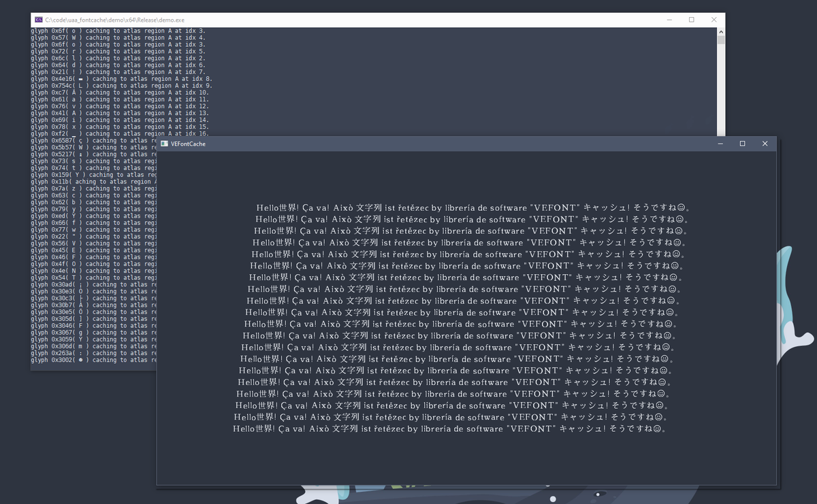Click console line starting glyph 0x5217
This screenshot has height=504, width=817.
coord(94,154)
